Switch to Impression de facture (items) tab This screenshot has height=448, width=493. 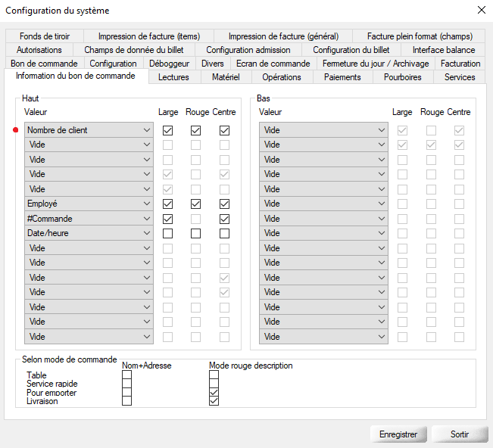point(148,36)
